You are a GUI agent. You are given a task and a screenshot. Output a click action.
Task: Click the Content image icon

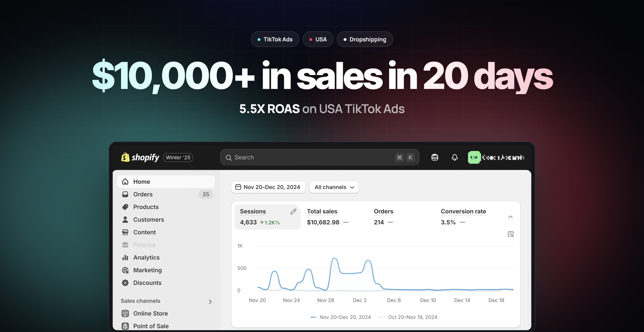(x=125, y=232)
